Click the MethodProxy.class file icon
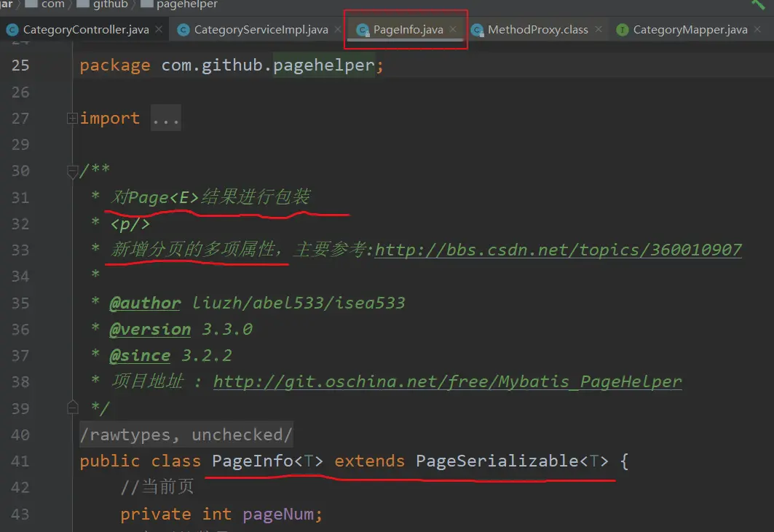Screen dimensions: 774x532 tap(477, 30)
